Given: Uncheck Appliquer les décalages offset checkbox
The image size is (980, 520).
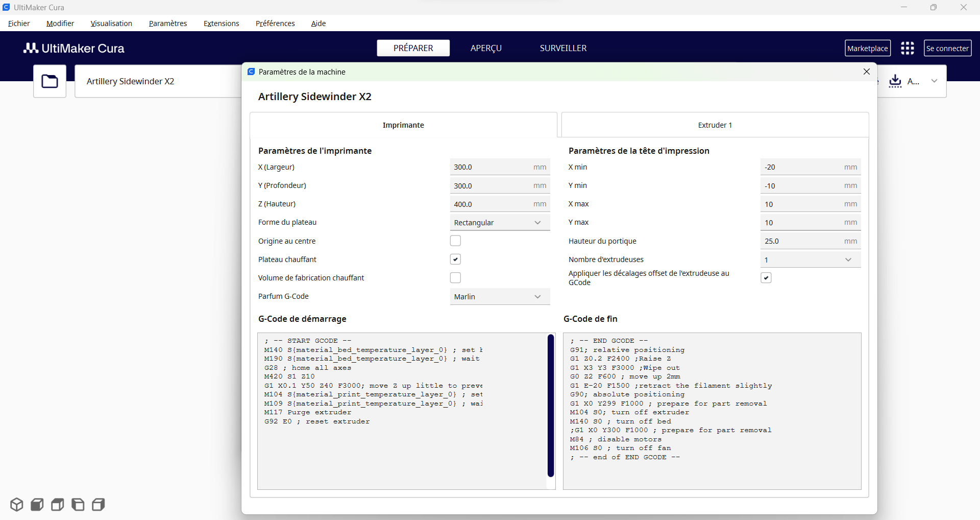Looking at the screenshot, I should tap(766, 277).
